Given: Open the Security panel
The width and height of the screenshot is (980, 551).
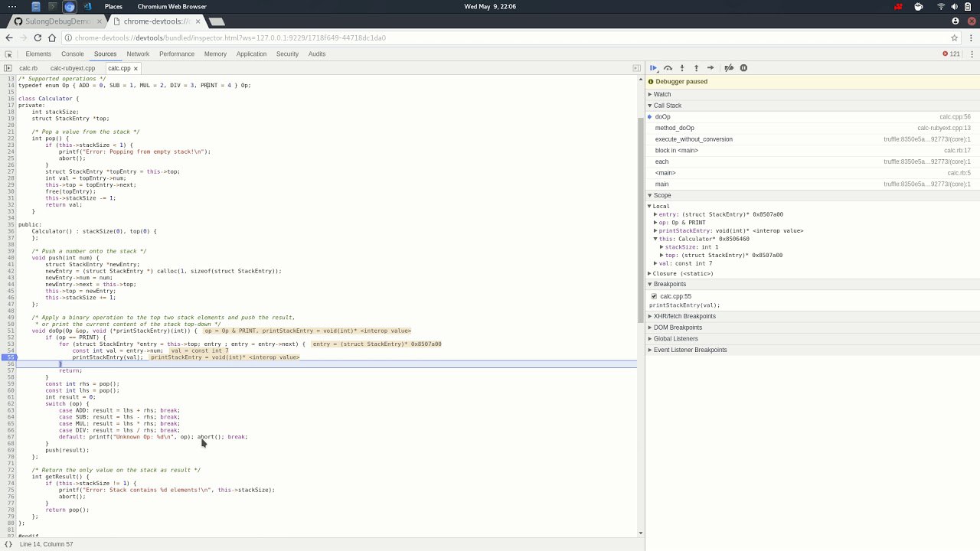Looking at the screenshot, I should pyautogui.click(x=287, y=54).
